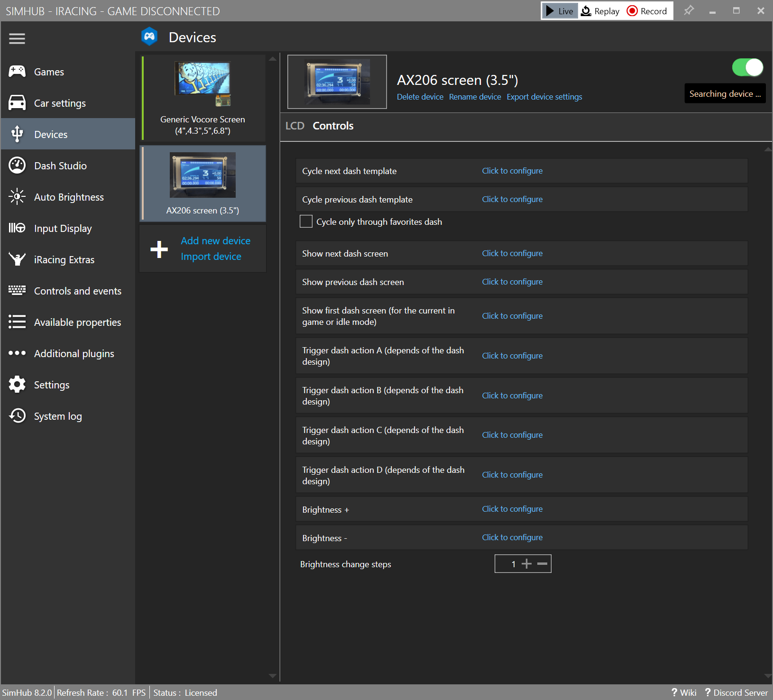
Task: Click the System log history icon
Action: click(17, 416)
